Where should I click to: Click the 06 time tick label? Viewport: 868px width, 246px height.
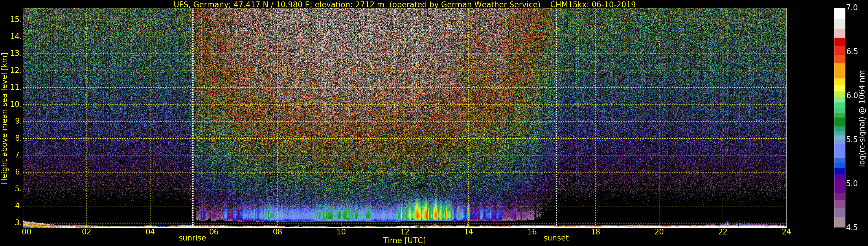pyautogui.click(x=214, y=232)
